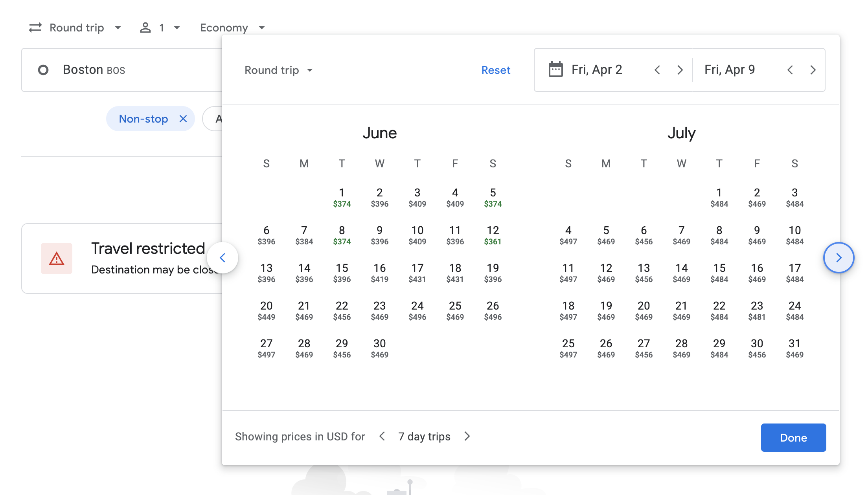Open passenger count dropdown
Screen dimensions: 868x495
tap(160, 27)
